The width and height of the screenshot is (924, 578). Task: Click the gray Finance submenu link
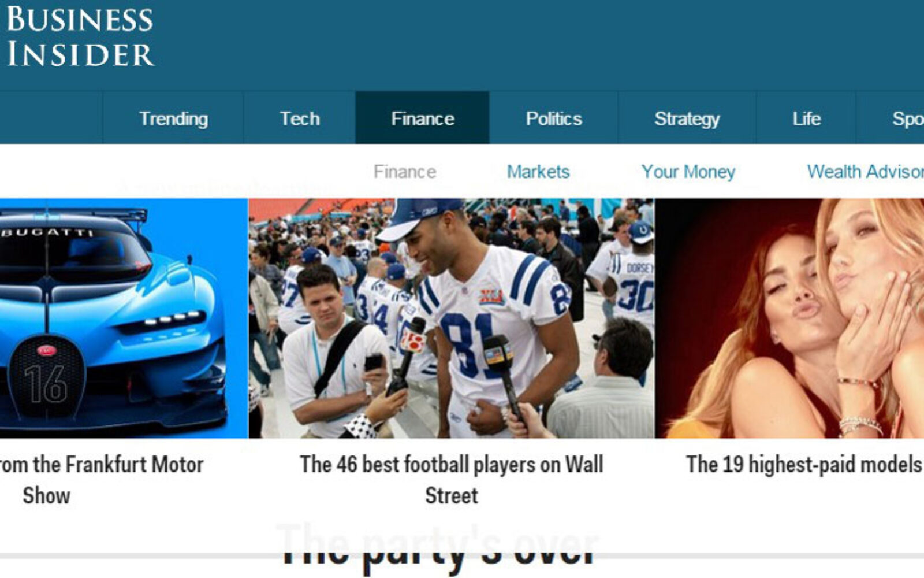405,172
